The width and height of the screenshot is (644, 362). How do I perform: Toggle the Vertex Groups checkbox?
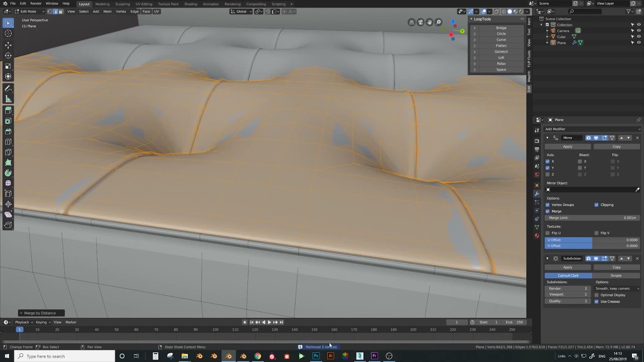point(547,205)
